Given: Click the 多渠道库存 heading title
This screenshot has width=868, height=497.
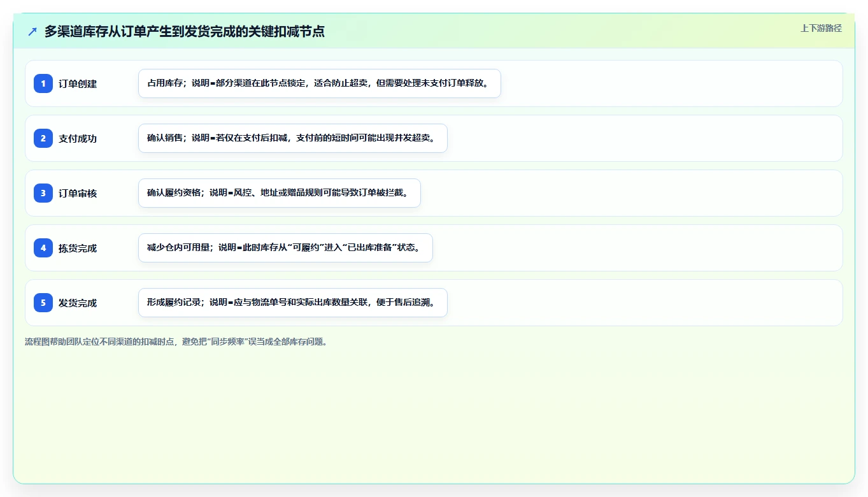Looking at the screenshot, I should (185, 31).
